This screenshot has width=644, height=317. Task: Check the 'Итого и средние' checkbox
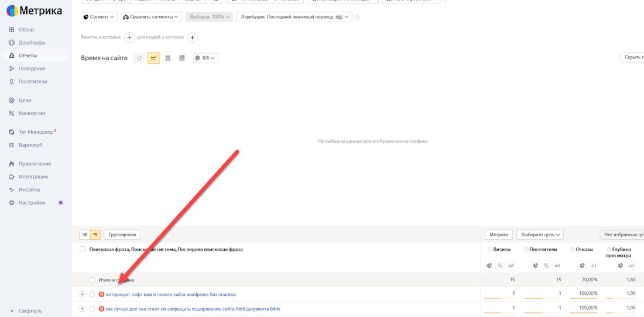[x=92, y=280]
